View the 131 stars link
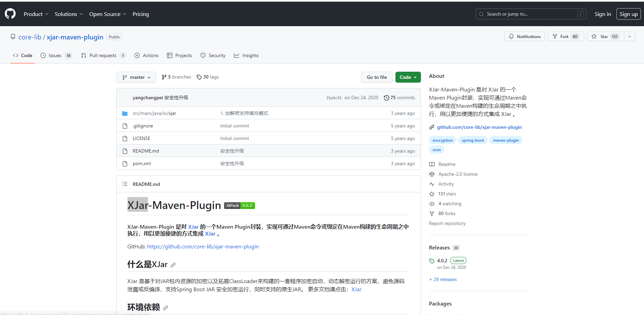 point(443,194)
